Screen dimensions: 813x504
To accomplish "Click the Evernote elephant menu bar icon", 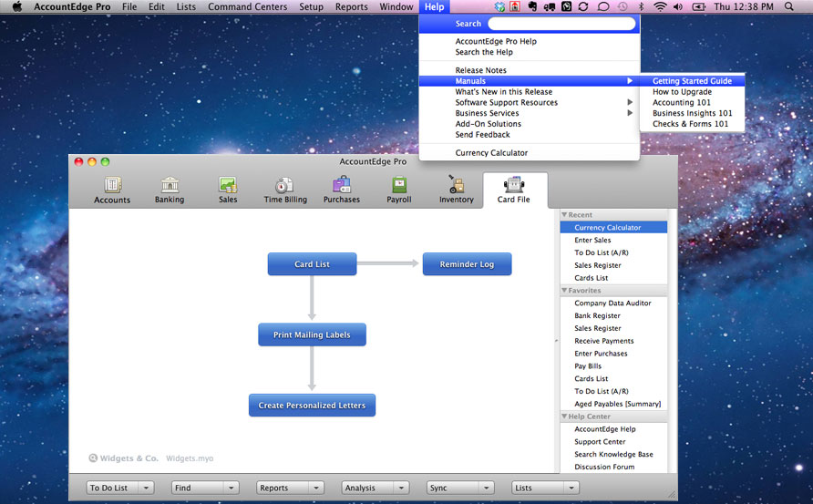I will tap(532, 6).
